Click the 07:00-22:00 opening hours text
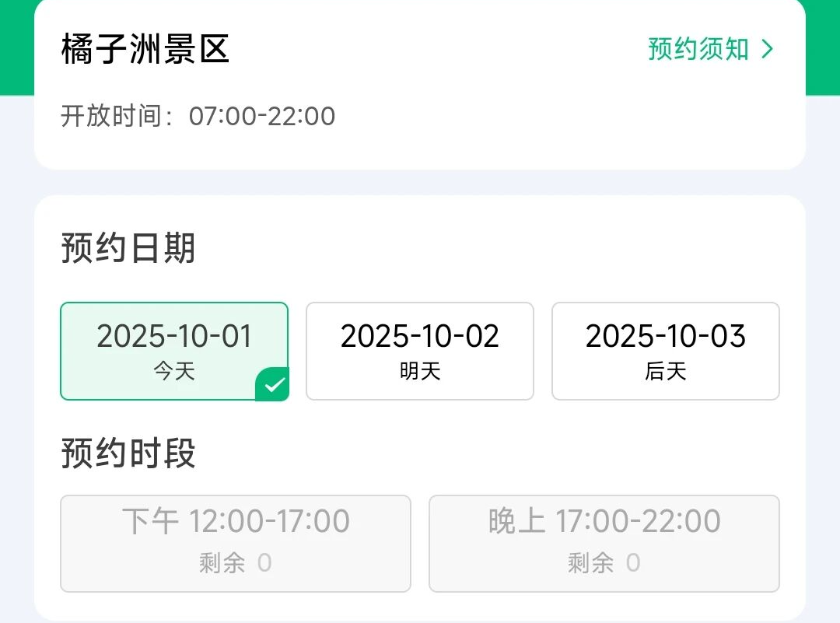This screenshot has height=623, width=840. click(x=262, y=117)
